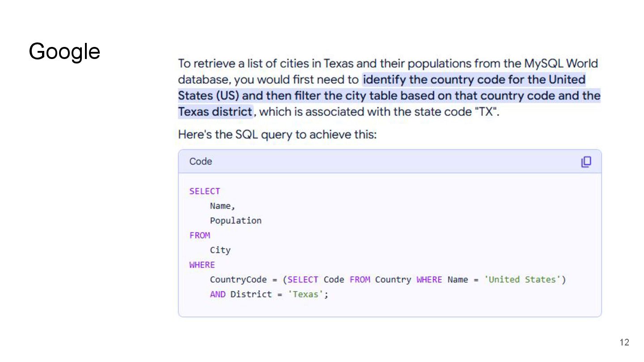Click the 'Population' line in the query
The image size is (644, 362).
[x=236, y=221]
